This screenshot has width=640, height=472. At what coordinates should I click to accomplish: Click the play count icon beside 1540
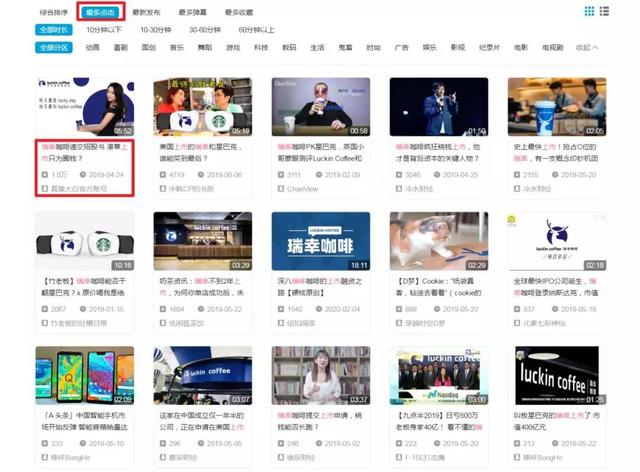281,309
